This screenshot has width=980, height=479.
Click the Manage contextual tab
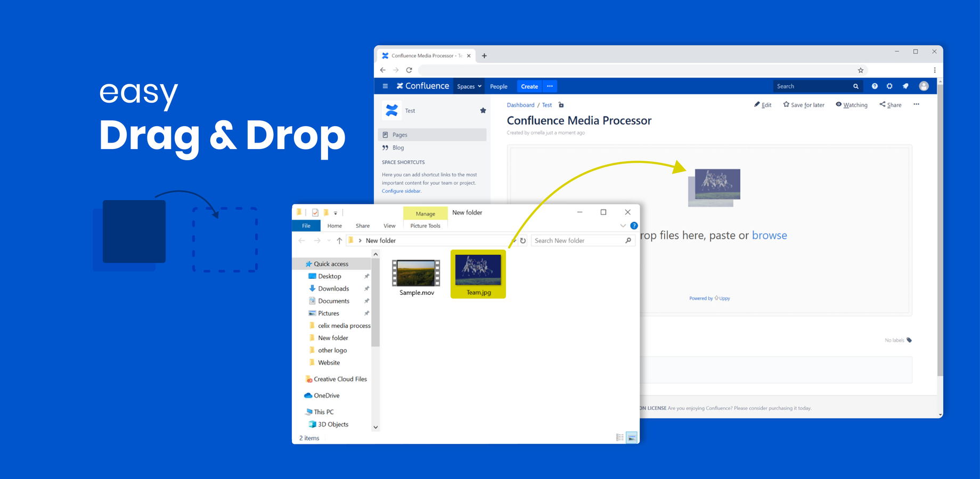pyautogui.click(x=425, y=213)
